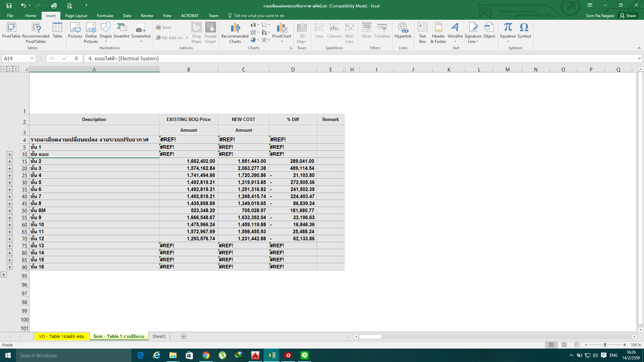The image size is (644, 362).
Task: Open the Formulas ribbon tab
Action: [x=105, y=16]
